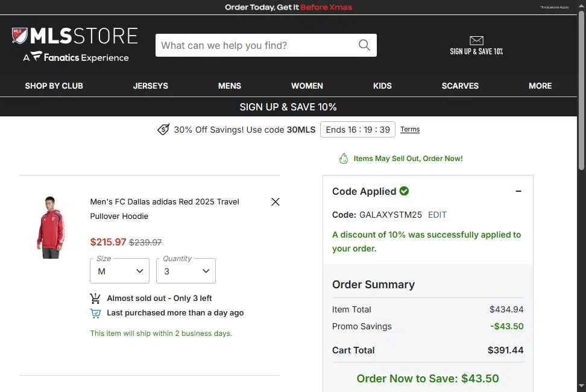Click the hoodie product thumbnail
The image size is (586, 392).
pyautogui.click(x=51, y=227)
